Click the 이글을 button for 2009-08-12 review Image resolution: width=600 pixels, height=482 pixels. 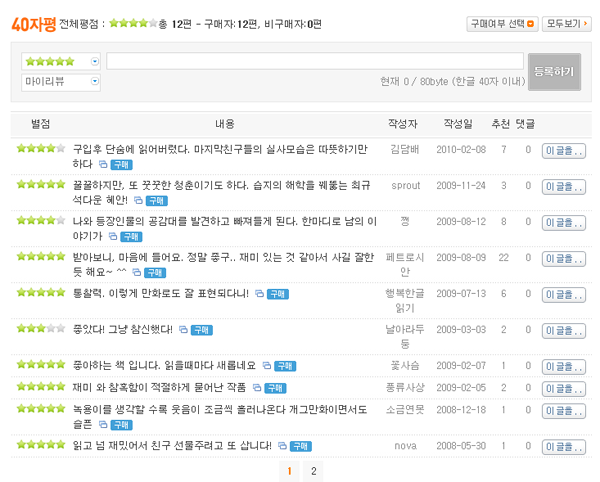coord(564,223)
